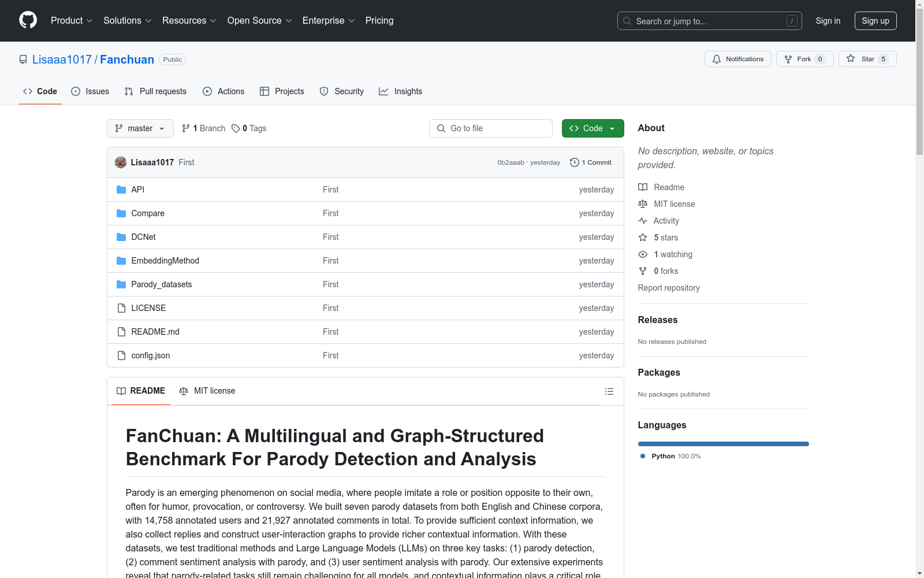924x578 pixels.
Task: Open the config.json file name
Action: point(151,355)
